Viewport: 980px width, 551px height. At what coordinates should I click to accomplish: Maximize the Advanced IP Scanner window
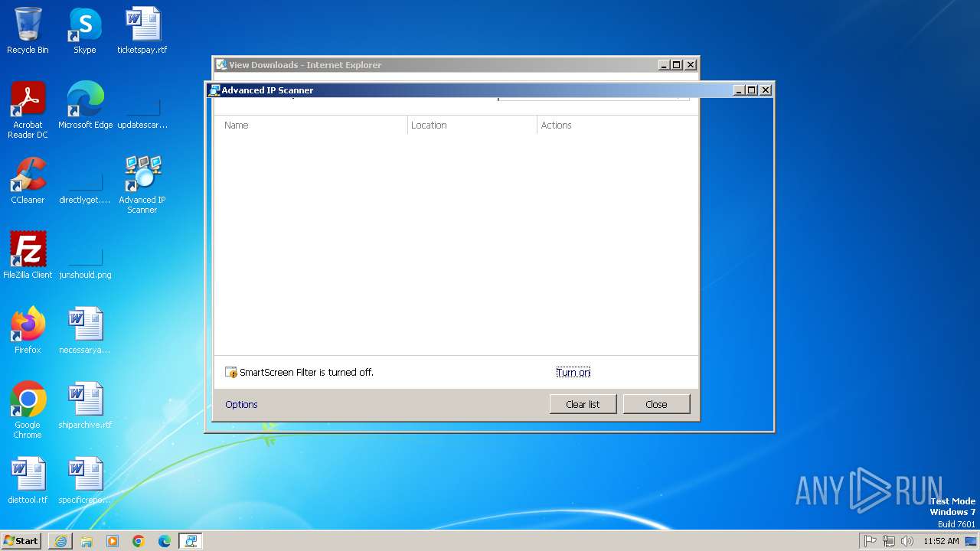(x=751, y=90)
